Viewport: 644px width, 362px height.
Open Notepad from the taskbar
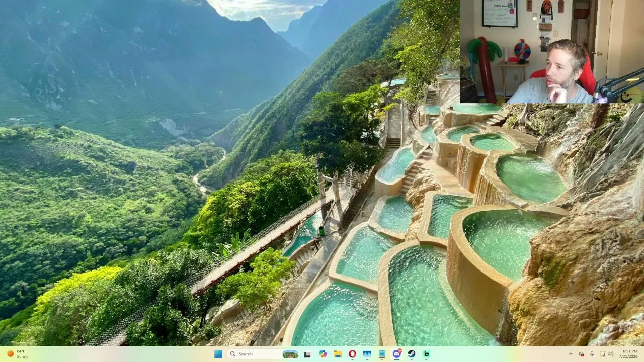(x=382, y=354)
